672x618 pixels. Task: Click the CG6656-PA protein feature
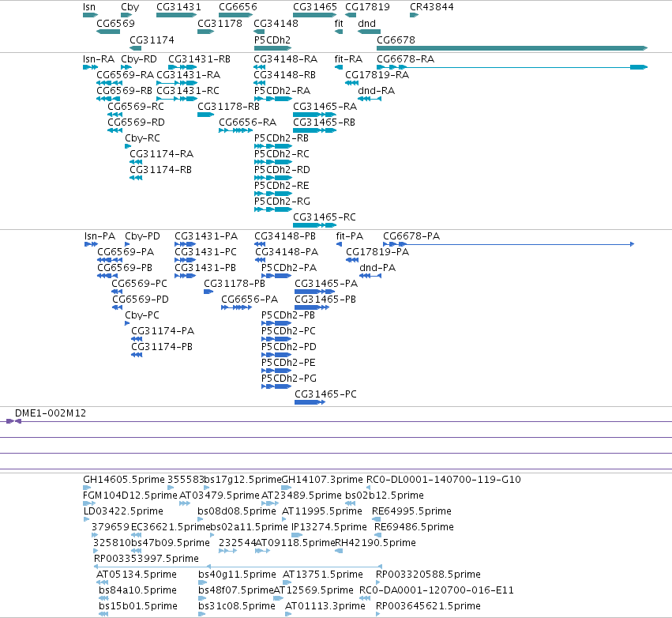(x=237, y=307)
